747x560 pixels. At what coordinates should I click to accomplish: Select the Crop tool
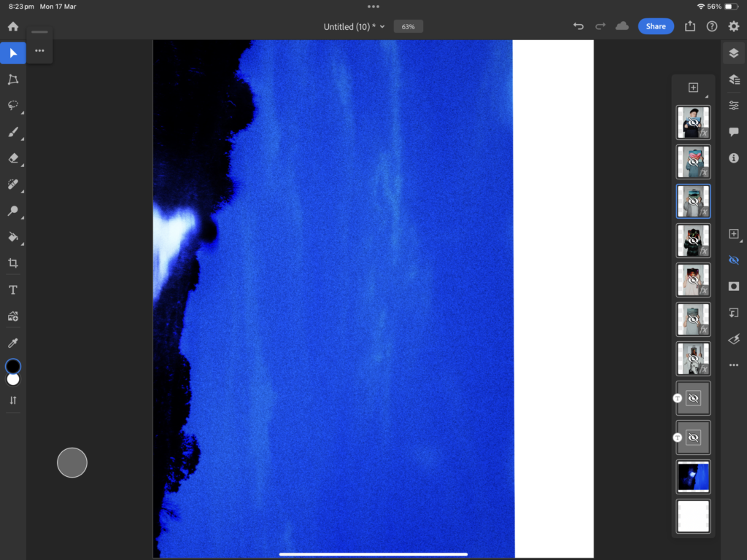[13, 263]
